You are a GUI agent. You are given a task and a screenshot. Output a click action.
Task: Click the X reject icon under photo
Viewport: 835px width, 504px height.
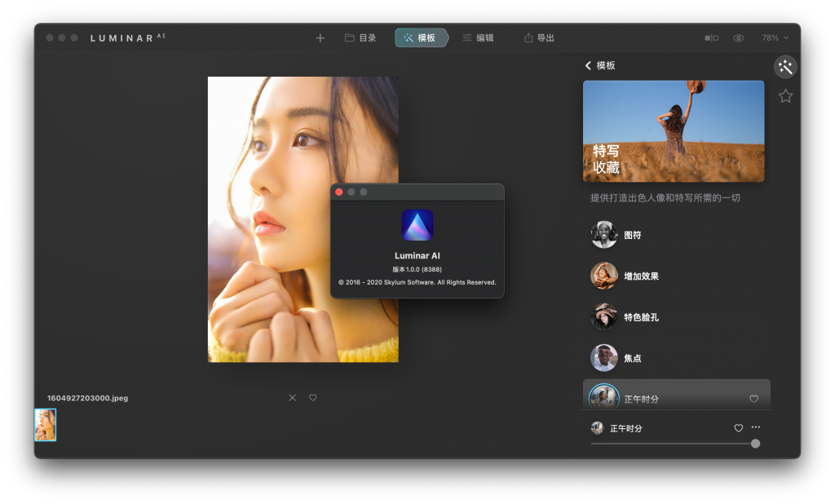pyautogui.click(x=293, y=397)
